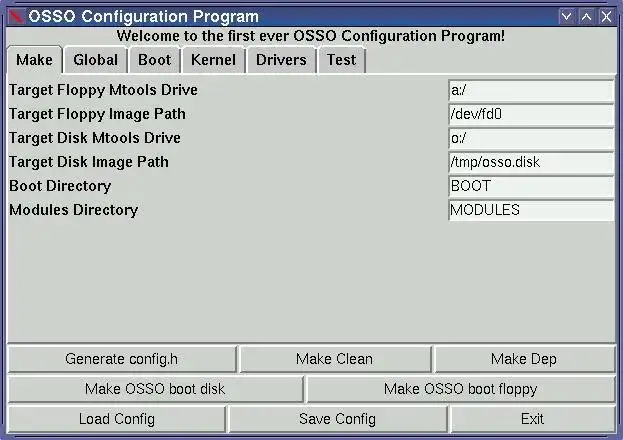623x440 pixels.
Task: Click the red window menu icon in title bar
Action: (16, 16)
